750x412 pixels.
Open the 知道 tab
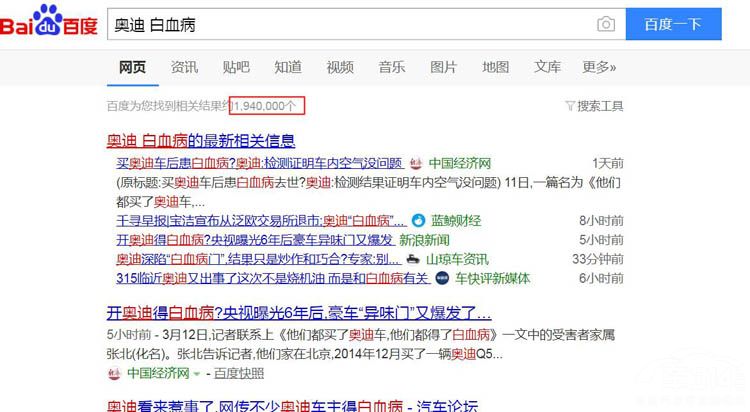pos(288,67)
